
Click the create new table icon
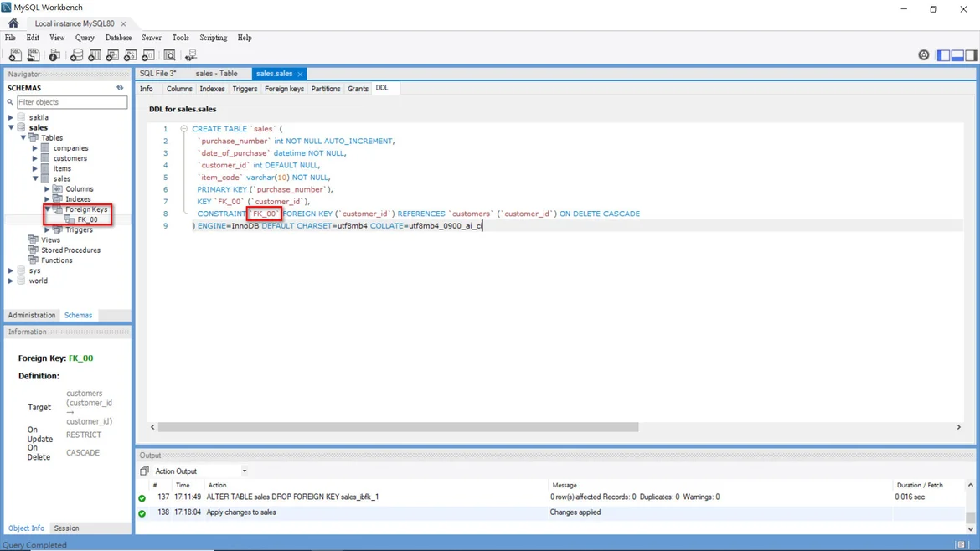(95, 55)
